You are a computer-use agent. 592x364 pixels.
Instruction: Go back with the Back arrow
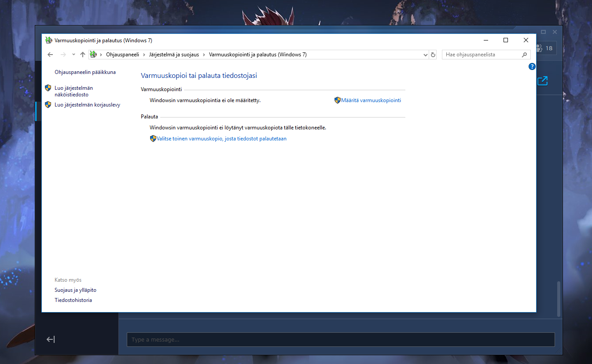point(50,55)
